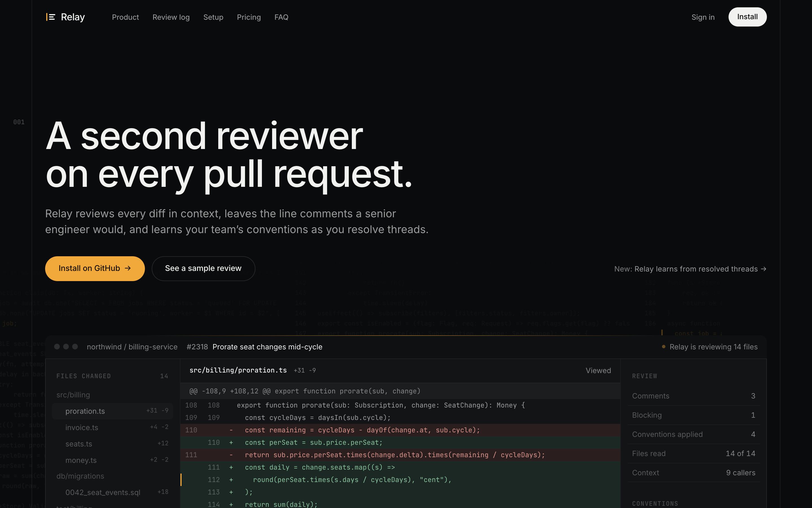The image size is (812, 508).
Task: Select invoice.ts in files changed
Action: click(x=112, y=427)
